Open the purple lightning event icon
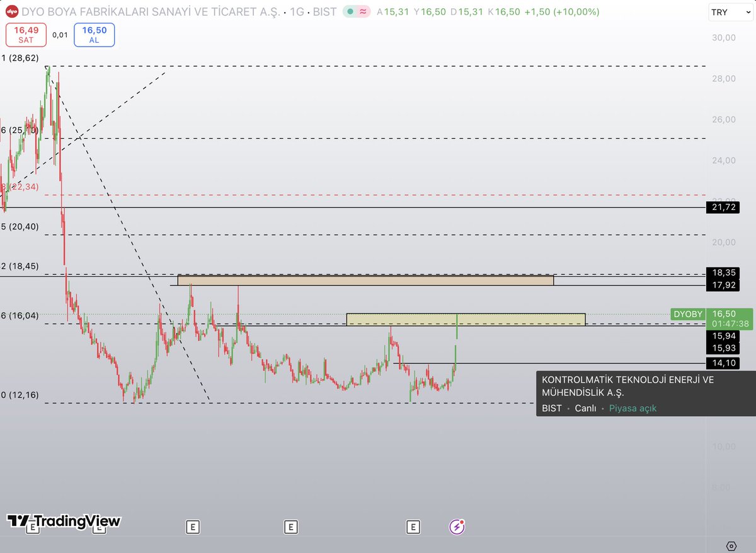Image resolution: width=756 pixels, height=553 pixels. [x=457, y=527]
